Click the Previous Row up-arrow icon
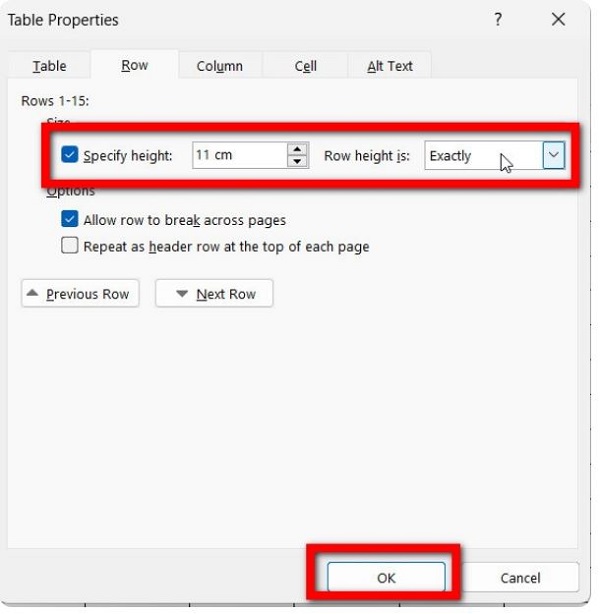Image resolution: width=600 pixels, height=614 pixels. 32,293
